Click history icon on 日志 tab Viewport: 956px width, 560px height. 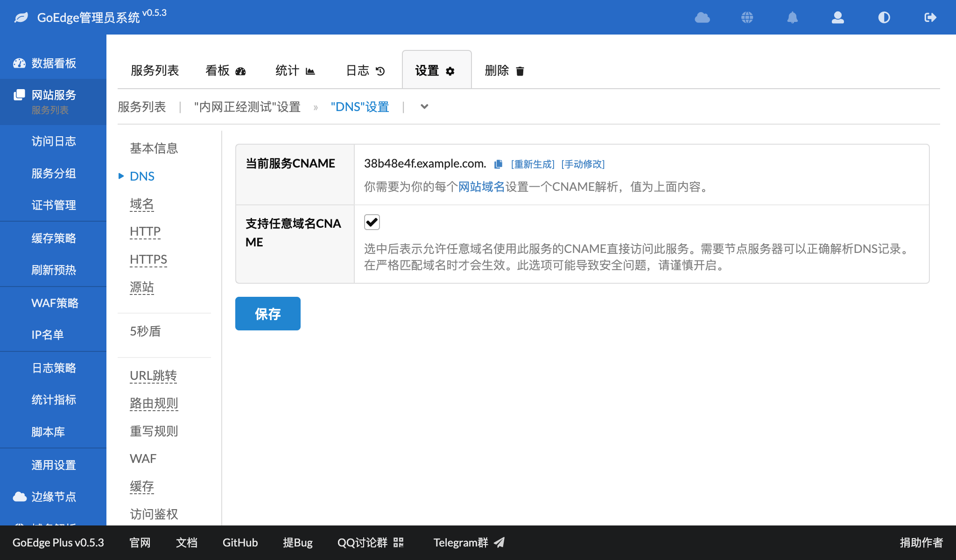coord(380,71)
